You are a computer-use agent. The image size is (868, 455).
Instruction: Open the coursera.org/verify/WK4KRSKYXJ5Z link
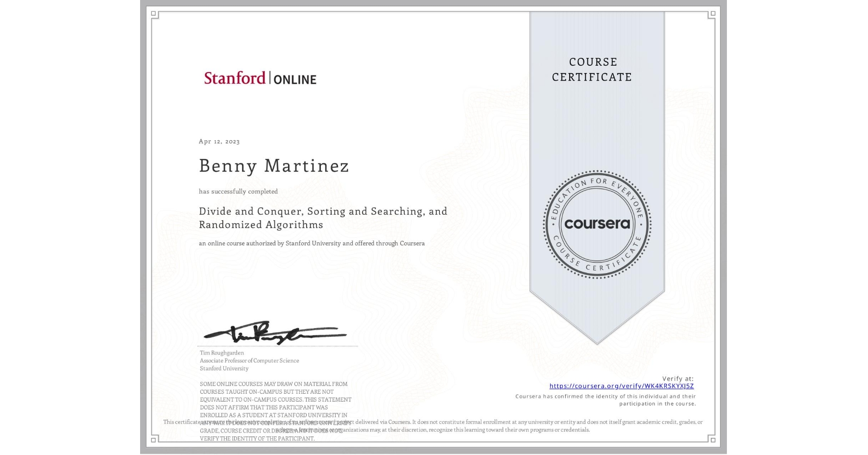[623, 386]
